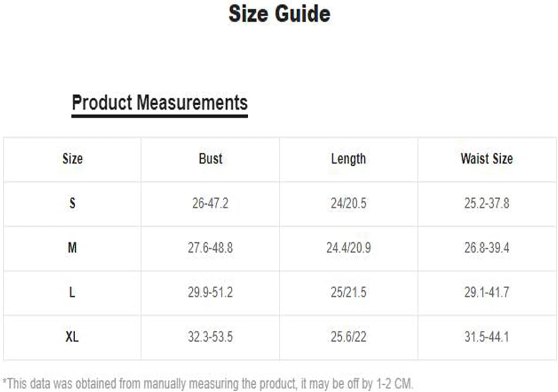Click the Product Measurements heading
Image resolution: width=558 pixels, height=392 pixels.
coord(159,103)
